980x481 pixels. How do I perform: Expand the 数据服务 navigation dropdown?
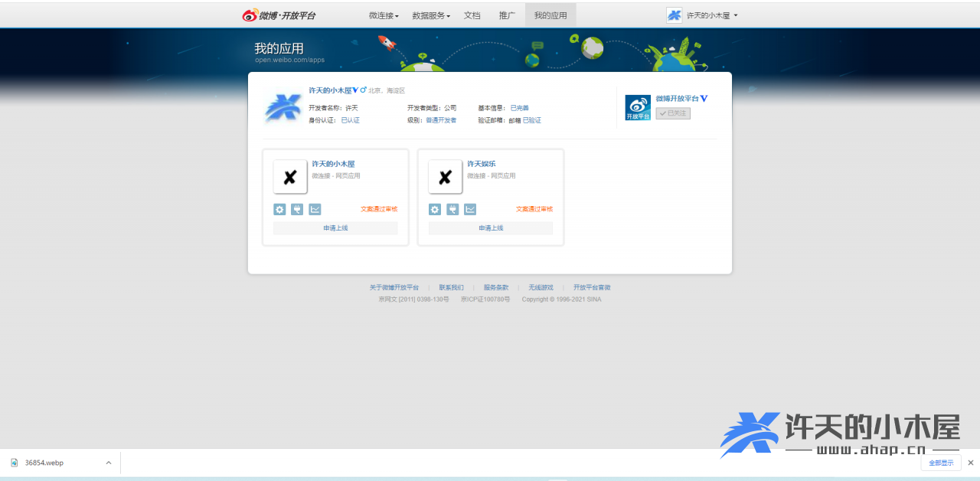pyautogui.click(x=431, y=15)
